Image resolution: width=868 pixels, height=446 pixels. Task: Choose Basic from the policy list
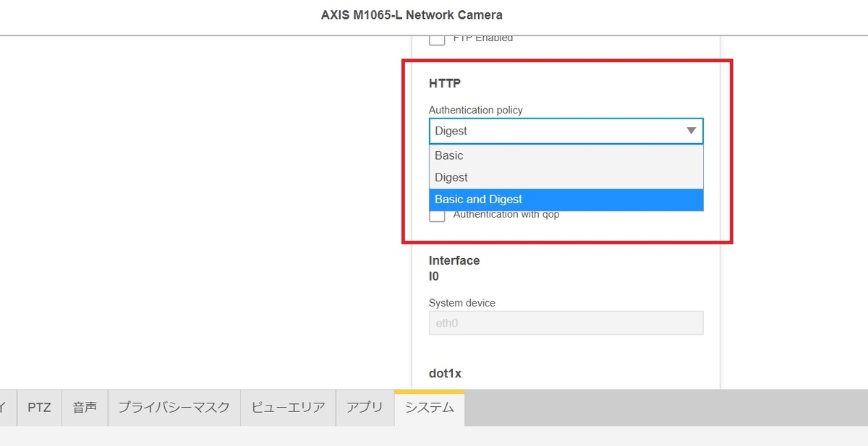566,155
